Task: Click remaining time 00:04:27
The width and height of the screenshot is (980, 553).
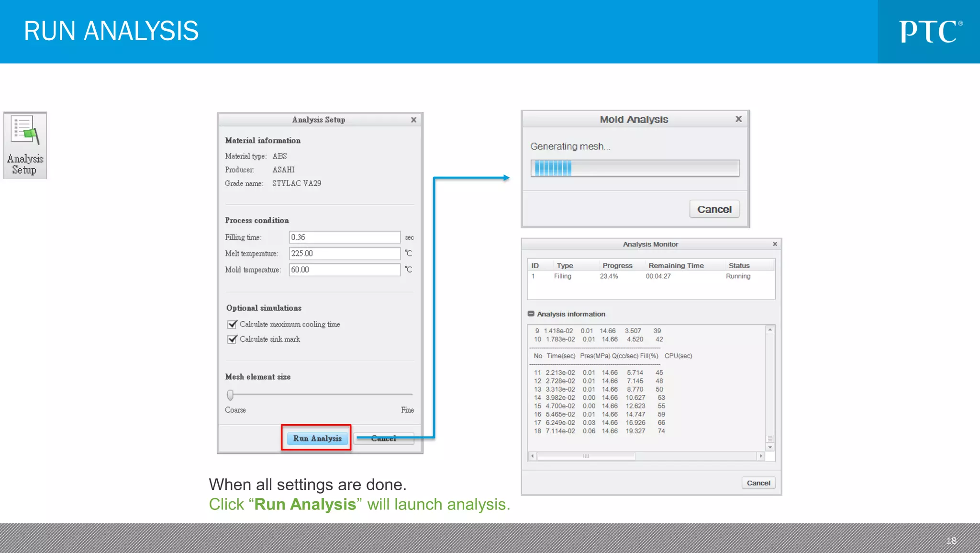Action: [658, 276]
